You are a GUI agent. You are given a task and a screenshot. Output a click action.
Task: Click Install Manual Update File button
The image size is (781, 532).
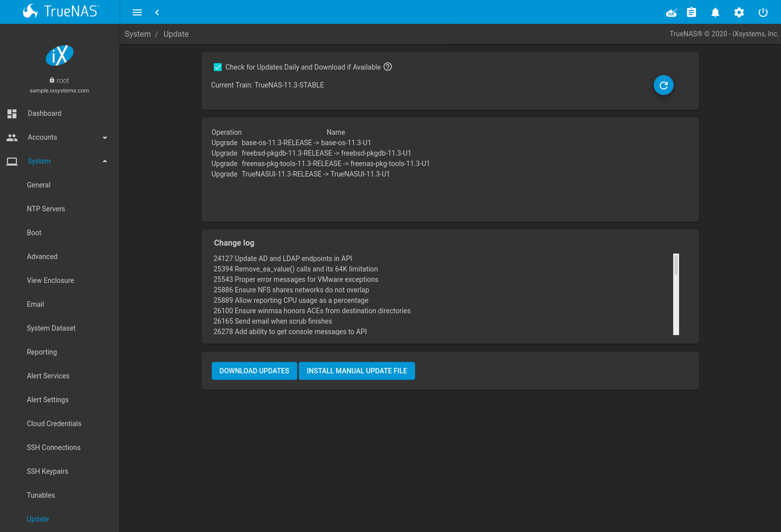[x=357, y=371]
